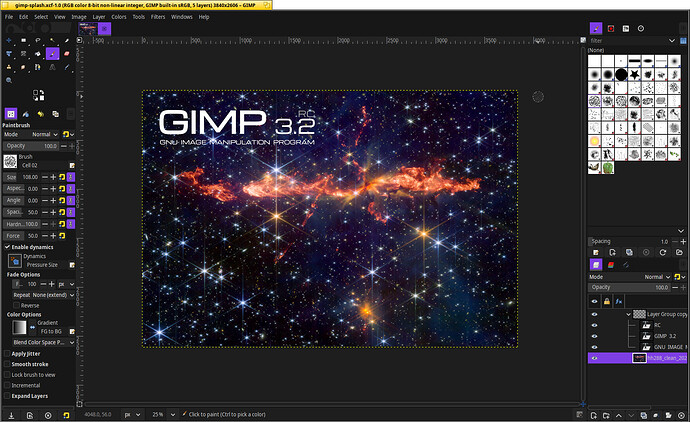Enable Incremental checkbox
The image size is (690, 422).
point(7,385)
